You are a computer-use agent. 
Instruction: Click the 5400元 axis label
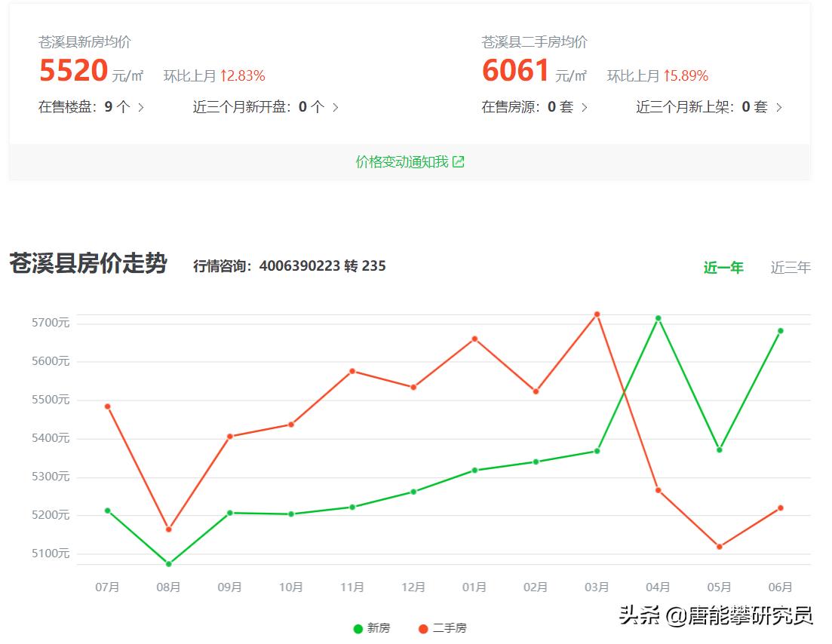(51, 438)
